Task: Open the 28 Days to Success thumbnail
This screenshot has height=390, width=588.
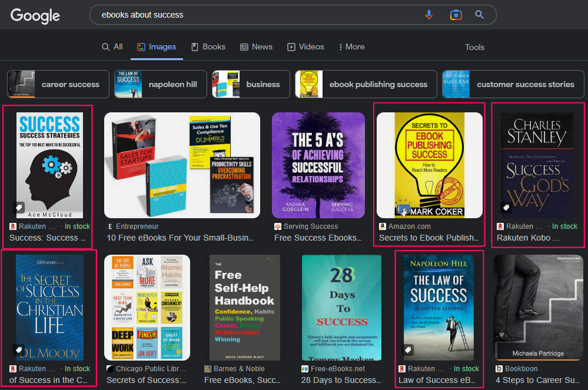Action: point(341,307)
